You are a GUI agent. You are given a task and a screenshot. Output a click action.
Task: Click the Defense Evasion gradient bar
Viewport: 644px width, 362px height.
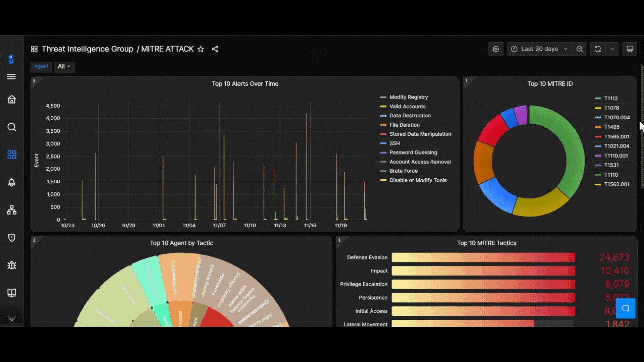[x=483, y=257]
